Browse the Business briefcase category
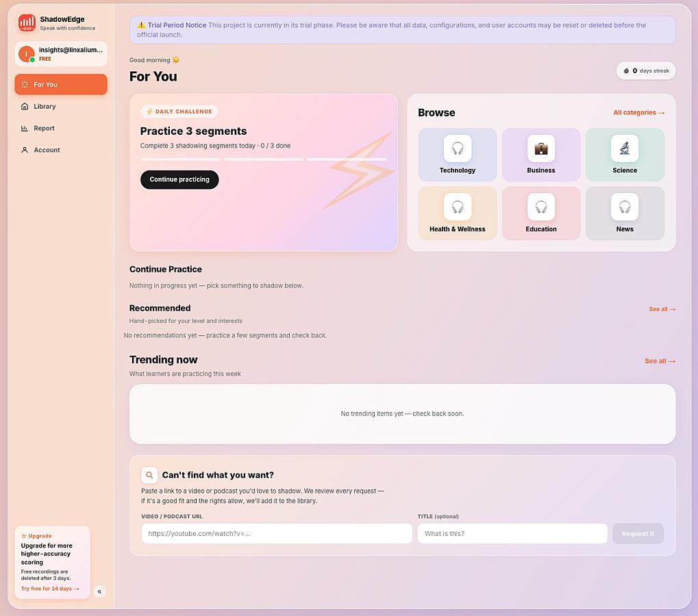Viewport: 698px width, 616px height. click(541, 155)
